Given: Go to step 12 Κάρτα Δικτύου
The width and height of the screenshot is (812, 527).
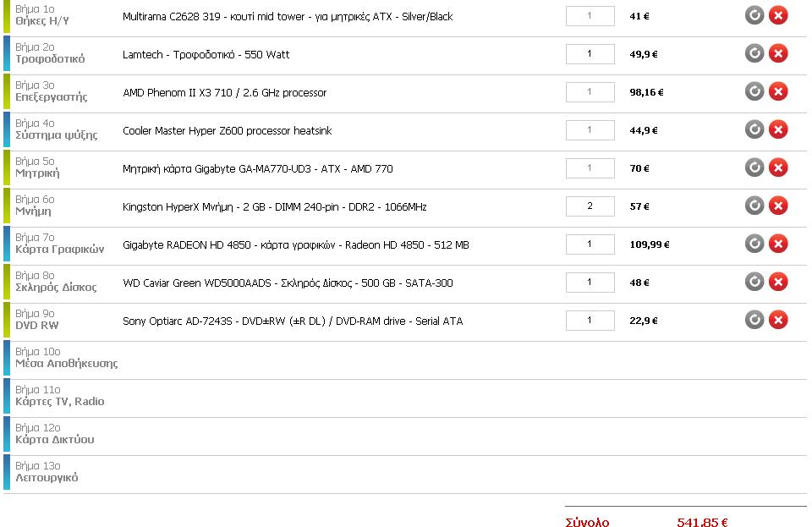Looking at the screenshot, I should click(54, 439).
